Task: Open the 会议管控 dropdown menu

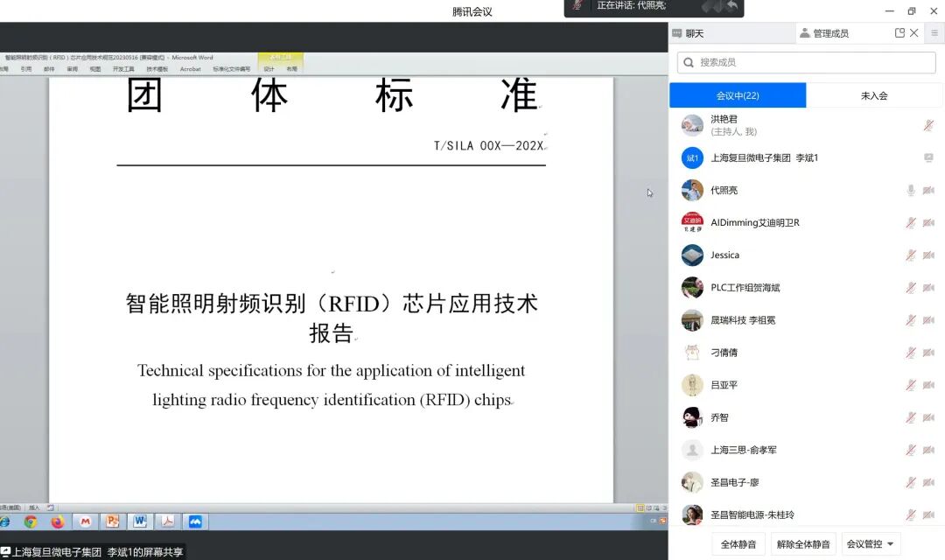Action: [x=871, y=543]
